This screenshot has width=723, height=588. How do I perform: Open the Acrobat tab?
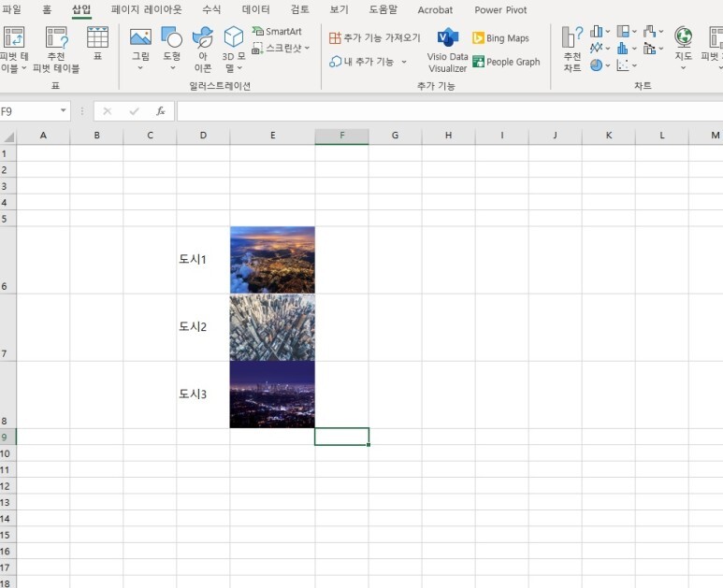coord(435,9)
